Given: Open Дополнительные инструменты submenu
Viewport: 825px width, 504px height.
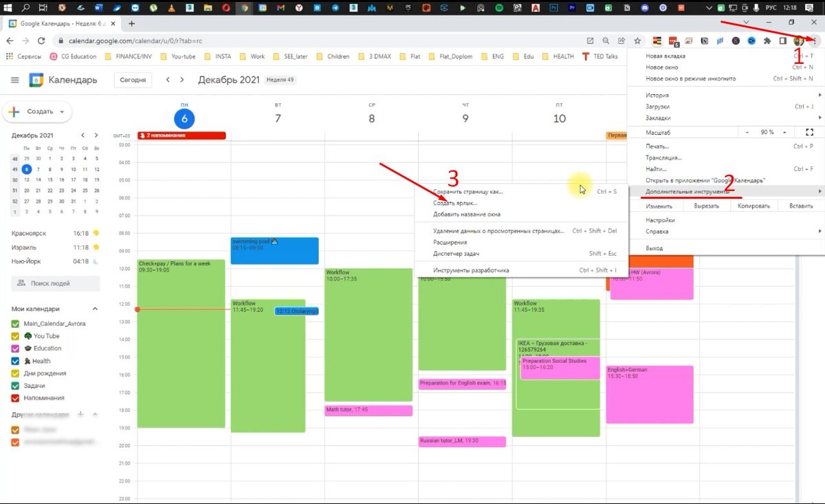Looking at the screenshot, I should pyautogui.click(x=725, y=191).
